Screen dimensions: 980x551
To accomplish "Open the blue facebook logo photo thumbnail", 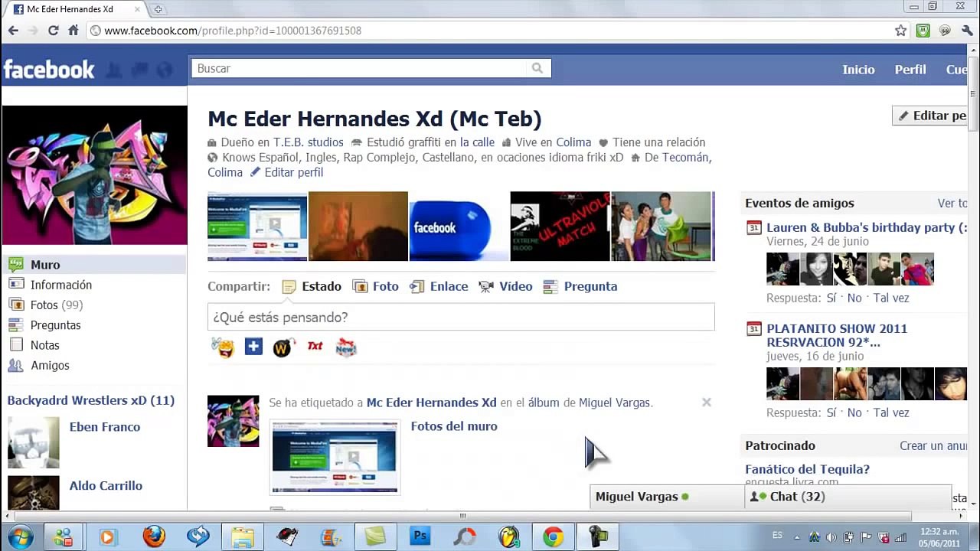I will (x=459, y=227).
